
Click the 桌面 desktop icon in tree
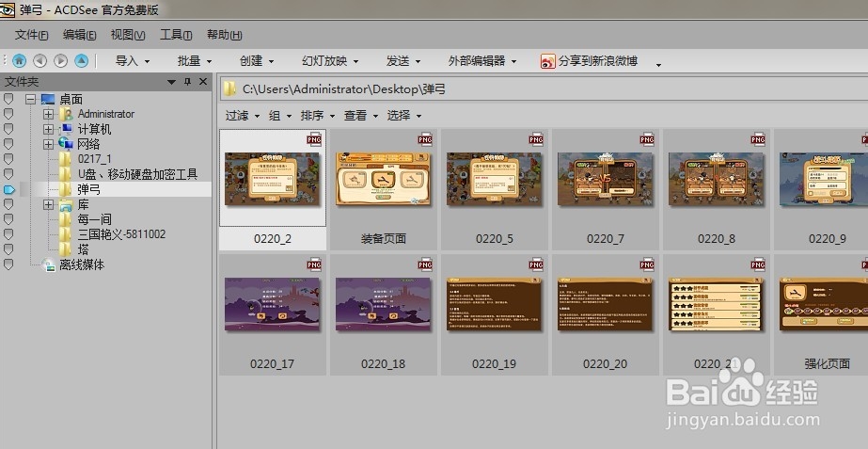[48, 99]
